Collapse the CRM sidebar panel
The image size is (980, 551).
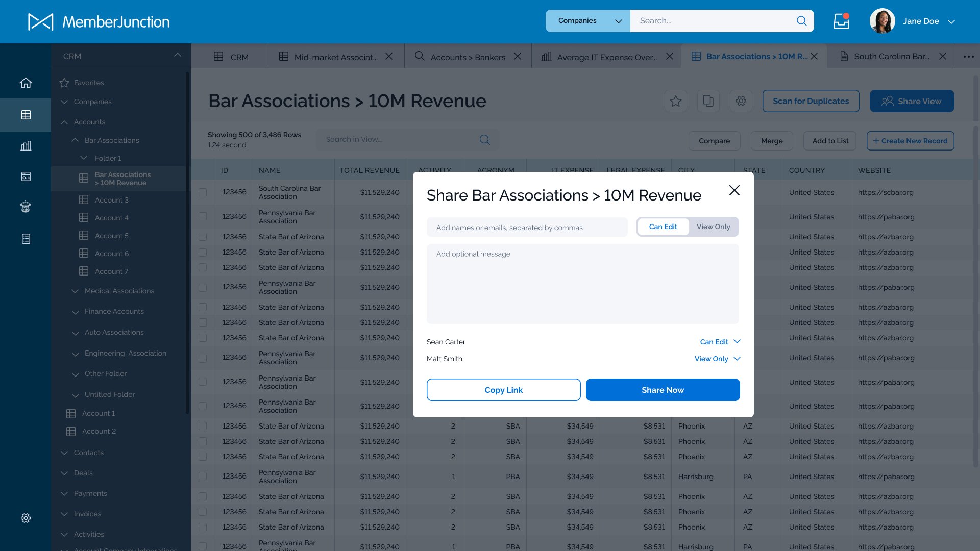[177, 55]
